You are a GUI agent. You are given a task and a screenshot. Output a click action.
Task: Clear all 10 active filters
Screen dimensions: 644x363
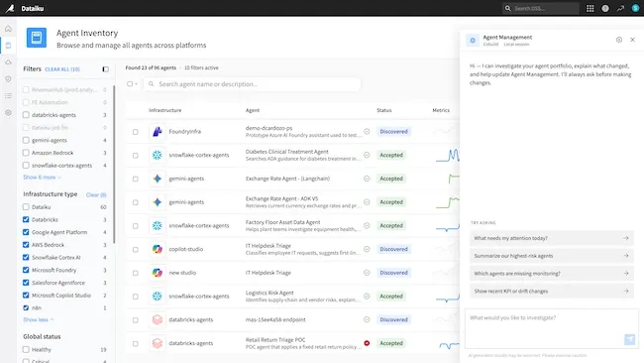(x=62, y=69)
